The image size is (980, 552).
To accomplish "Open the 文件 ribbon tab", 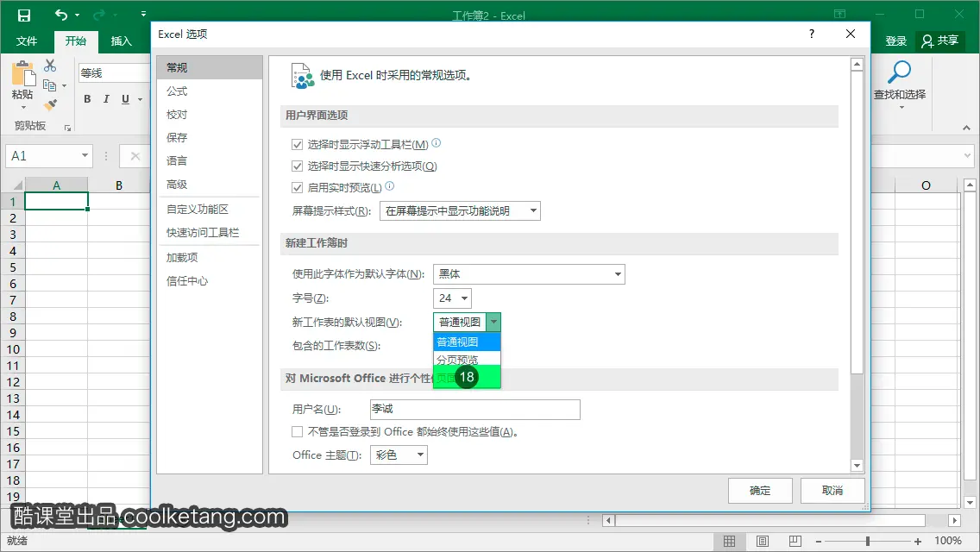I will tap(26, 41).
